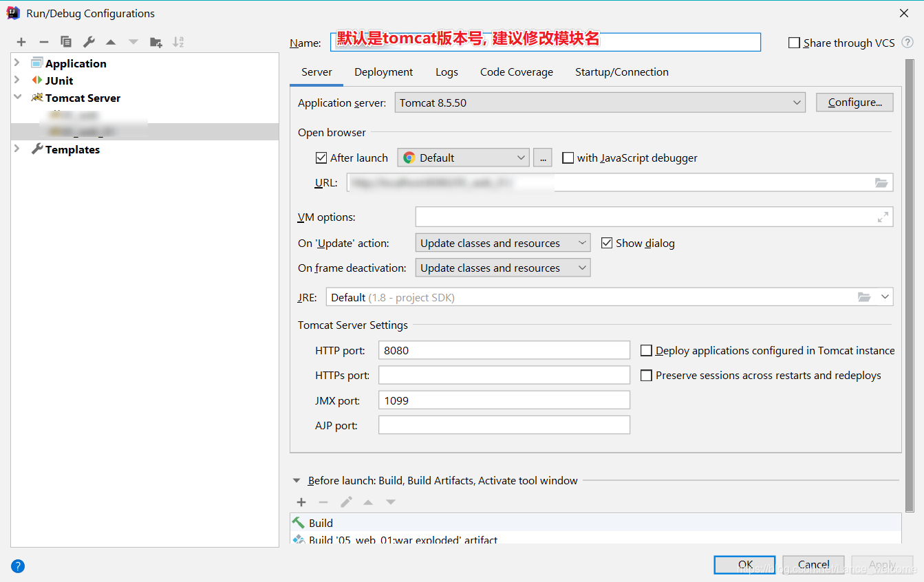Image resolution: width=924 pixels, height=582 pixels.
Task: Click the JUnit node icon
Action: [x=37, y=80]
